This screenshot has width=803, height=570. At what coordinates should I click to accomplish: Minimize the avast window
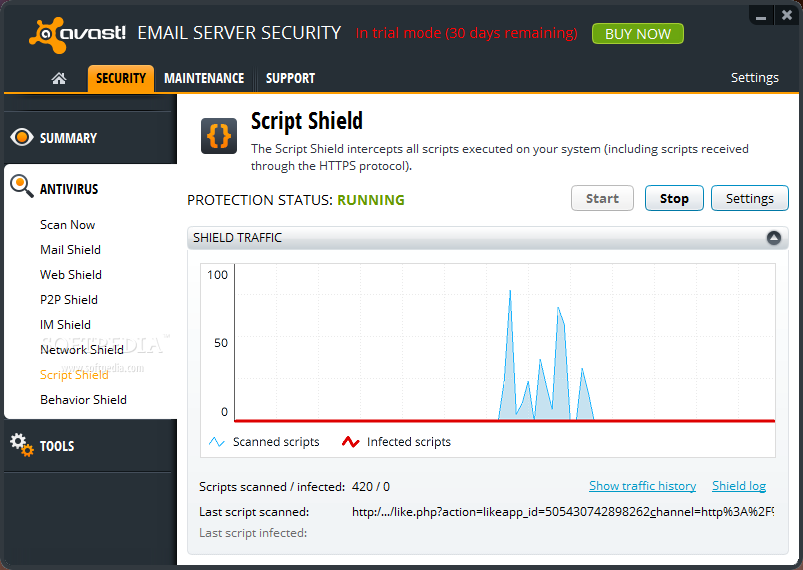[761, 16]
